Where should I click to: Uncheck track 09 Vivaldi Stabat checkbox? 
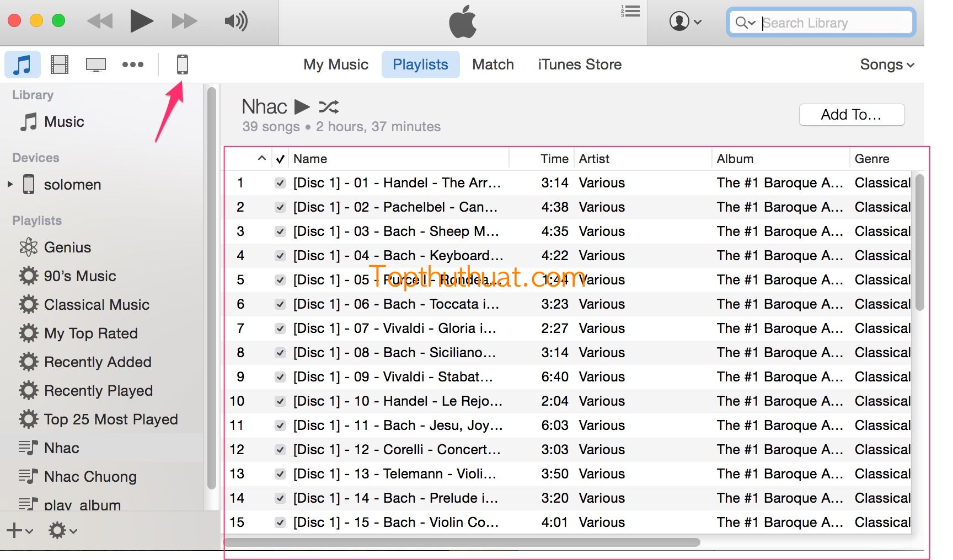click(280, 377)
